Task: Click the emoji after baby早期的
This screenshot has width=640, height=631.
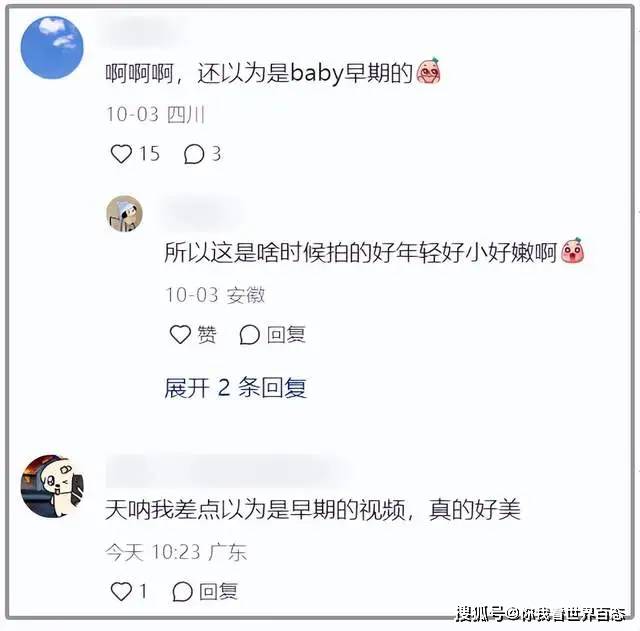Action: coord(428,71)
